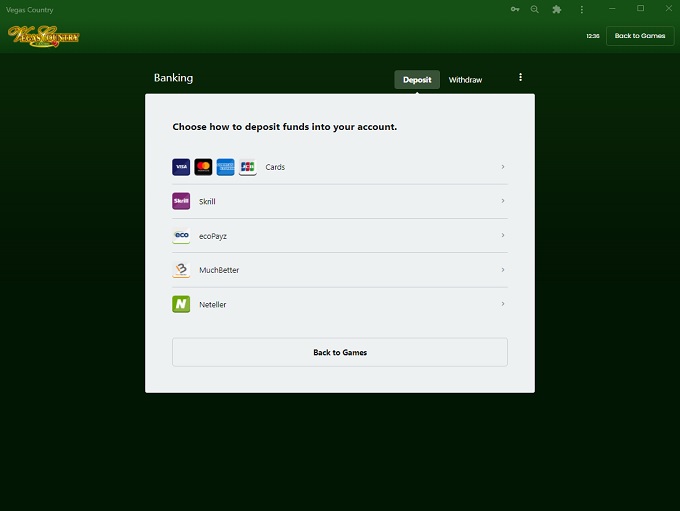Click the Mastercard icon
This screenshot has height=511, width=680.
(203, 167)
